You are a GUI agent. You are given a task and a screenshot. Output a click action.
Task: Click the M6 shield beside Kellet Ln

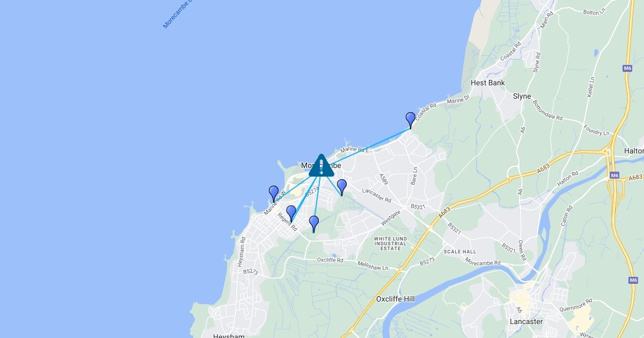coord(627,68)
